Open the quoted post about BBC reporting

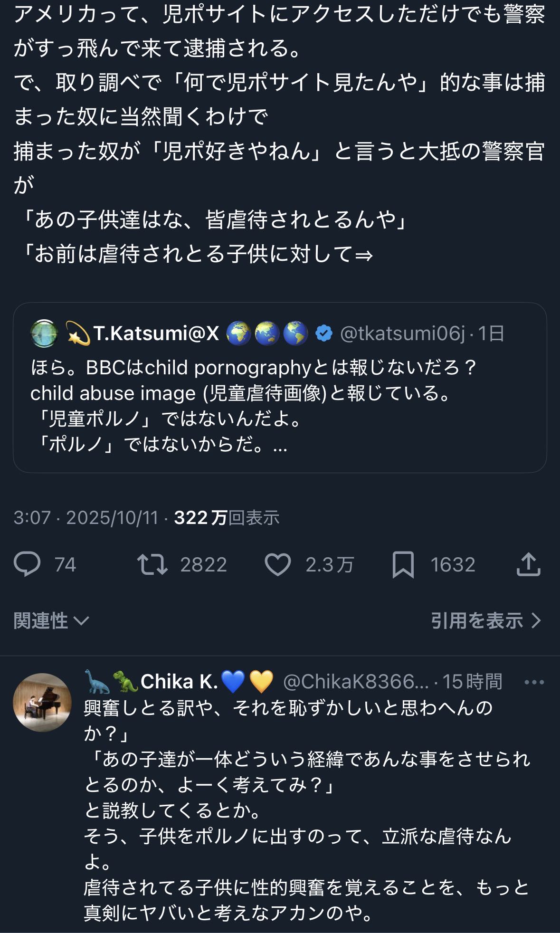[280, 406]
